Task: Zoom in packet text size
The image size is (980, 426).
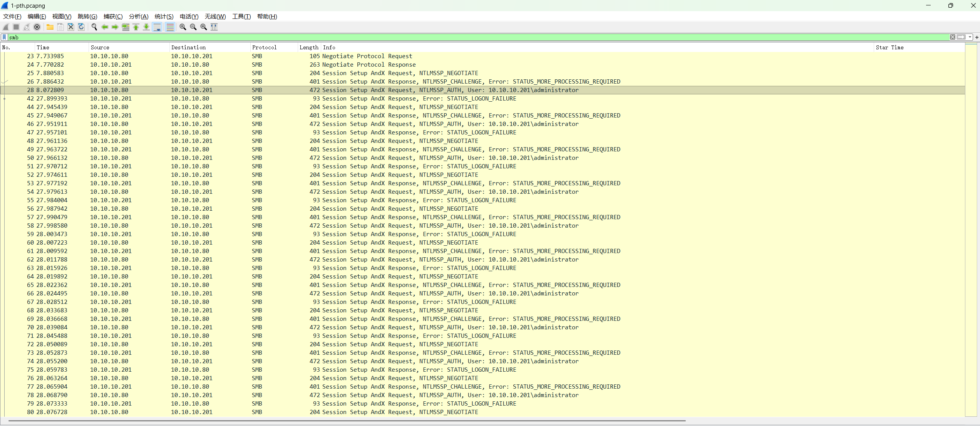Action: (183, 27)
